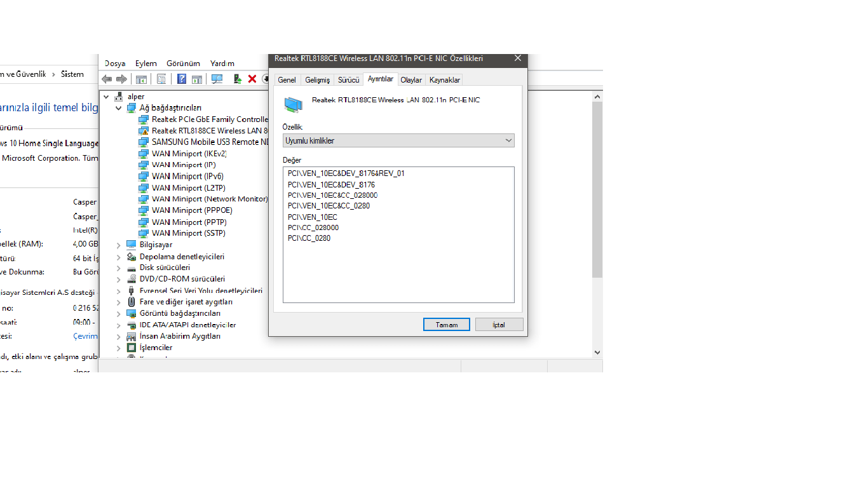
Task: Click the İnsan Arabirim Aygıtları icon
Action: [x=132, y=336]
